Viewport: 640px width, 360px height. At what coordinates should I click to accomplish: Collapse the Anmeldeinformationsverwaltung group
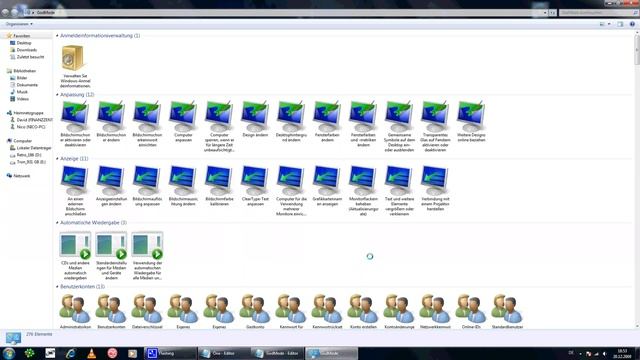point(57,36)
